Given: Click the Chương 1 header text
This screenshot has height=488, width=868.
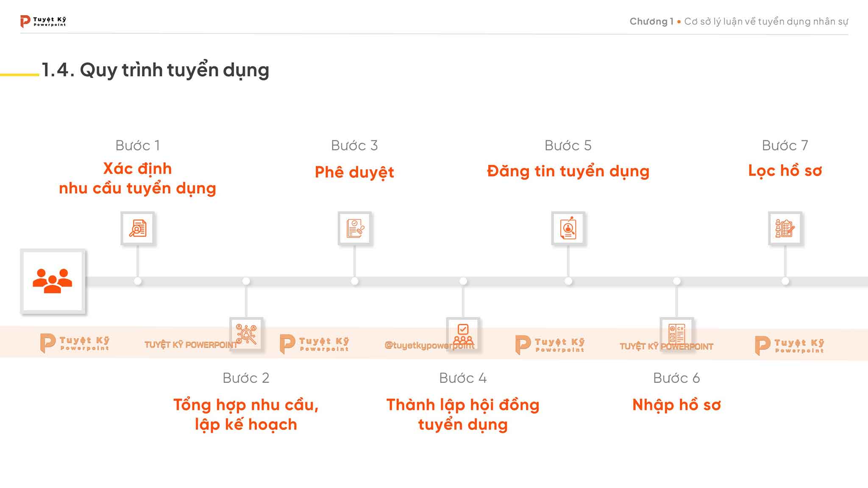Looking at the screenshot, I should pyautogui.click(x=651, y=21).
